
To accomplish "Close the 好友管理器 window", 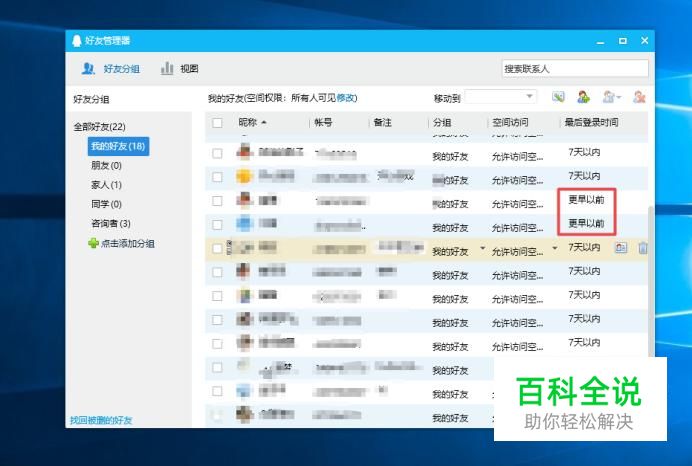I will click(644, 41).
